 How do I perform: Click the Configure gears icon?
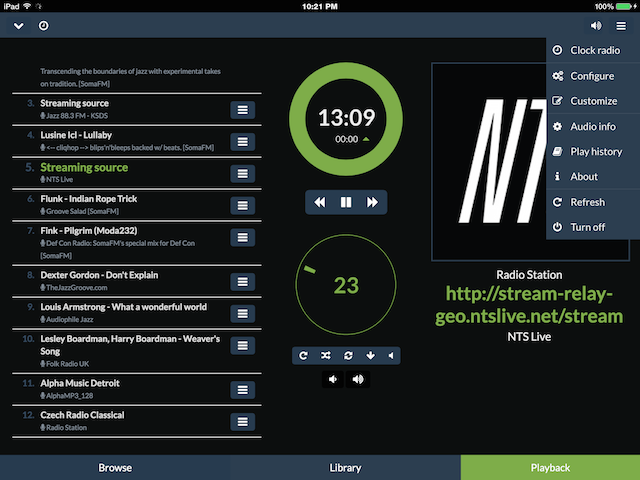tap(558, 76)
